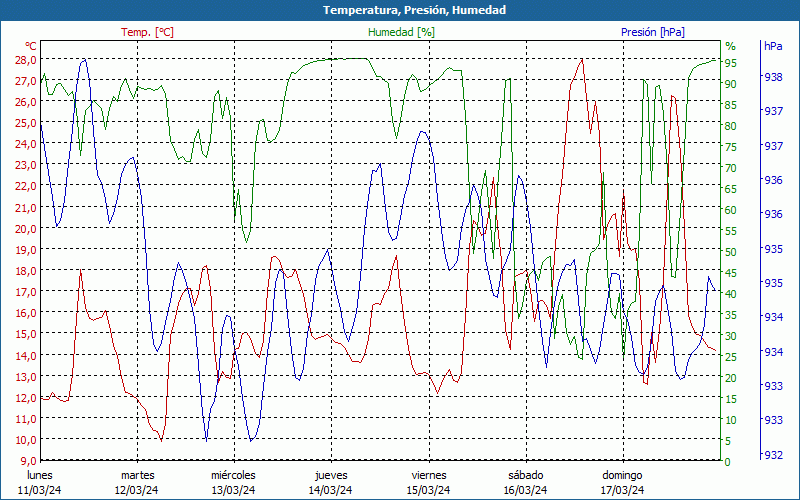Click 30 on the green humidity axis
The image size is (800, 500).
point(731,336)
